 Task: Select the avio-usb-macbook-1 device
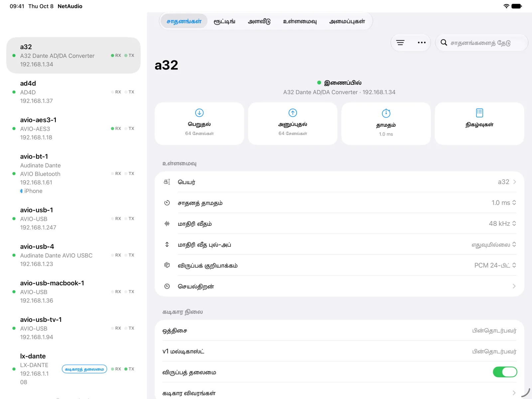click(73, 292)
